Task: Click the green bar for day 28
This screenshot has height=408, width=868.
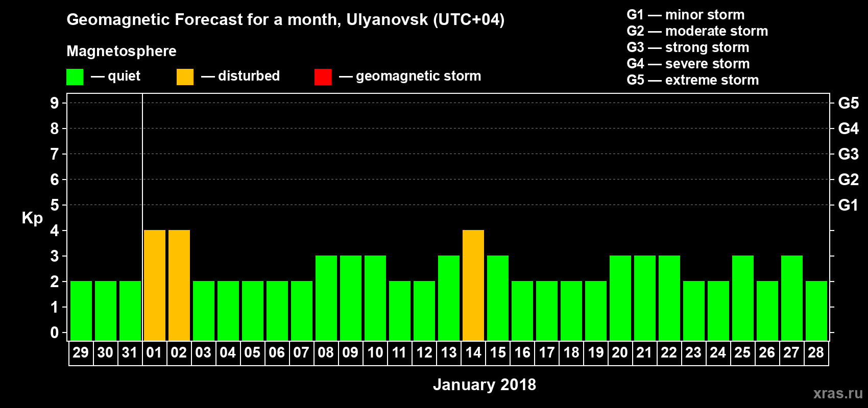Action: pyautogui.click(x=816, y=311)
